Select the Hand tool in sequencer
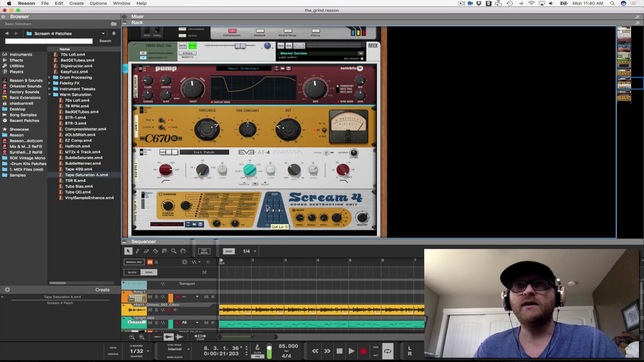Image resolution: width=644 pixels, height=362 pixels. (x=183, y=251)
